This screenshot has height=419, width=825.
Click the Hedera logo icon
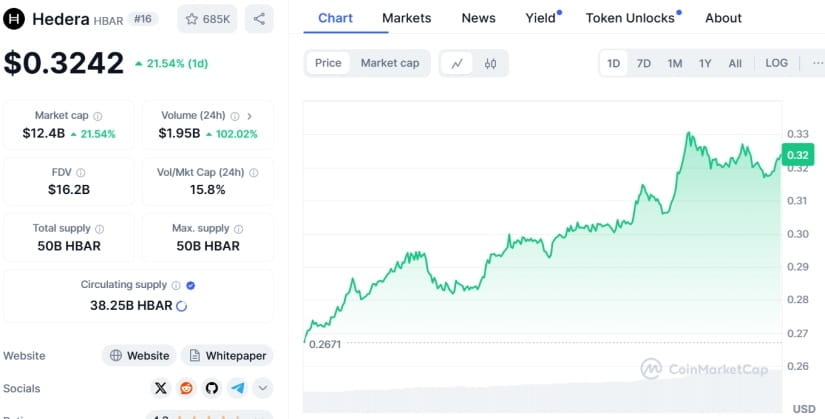(x=14, y=19)
